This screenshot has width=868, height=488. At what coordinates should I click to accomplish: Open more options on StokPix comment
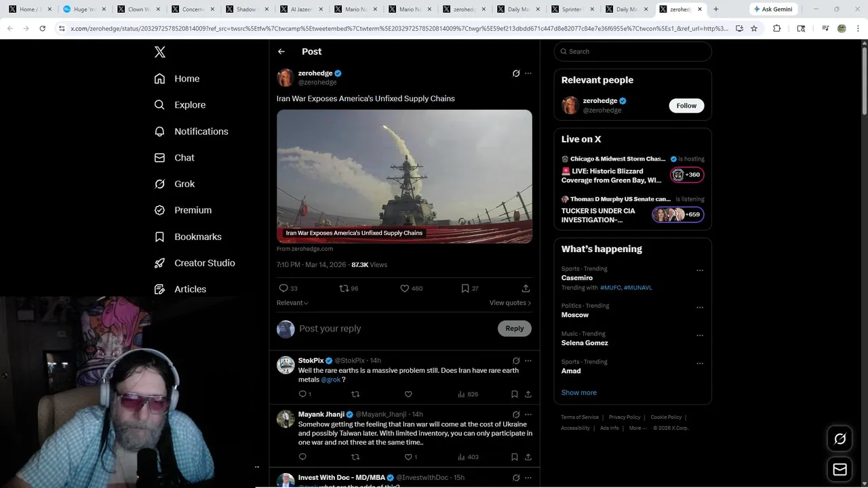tap(528, 361)
